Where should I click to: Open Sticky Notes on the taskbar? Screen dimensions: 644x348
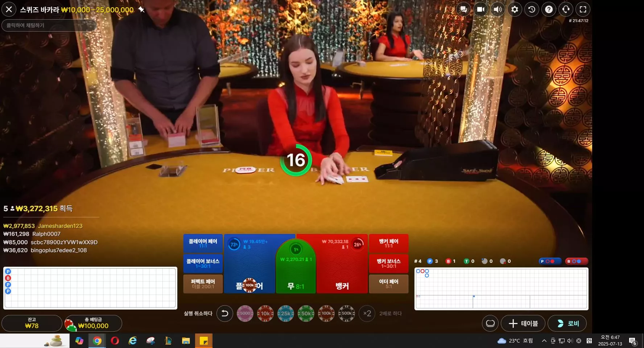click(x=204, y=341)
